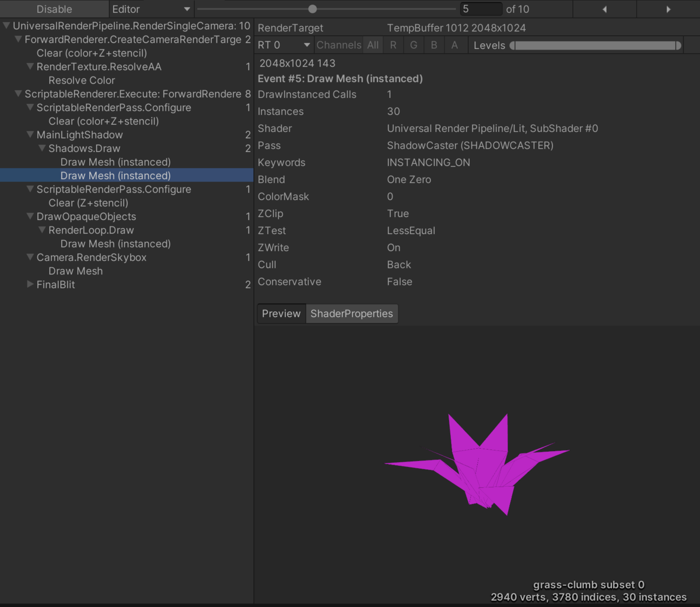This screenshot has width=700, height=607.
Task: Toggle frame debugging off via Disable
Action: tap(54, 9)
